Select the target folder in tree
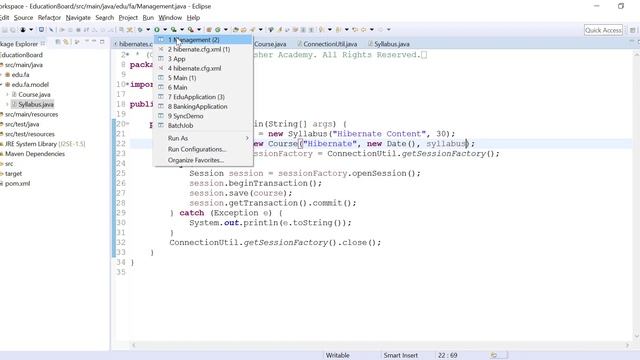640x360 pixels. click(x=13, y=173)
